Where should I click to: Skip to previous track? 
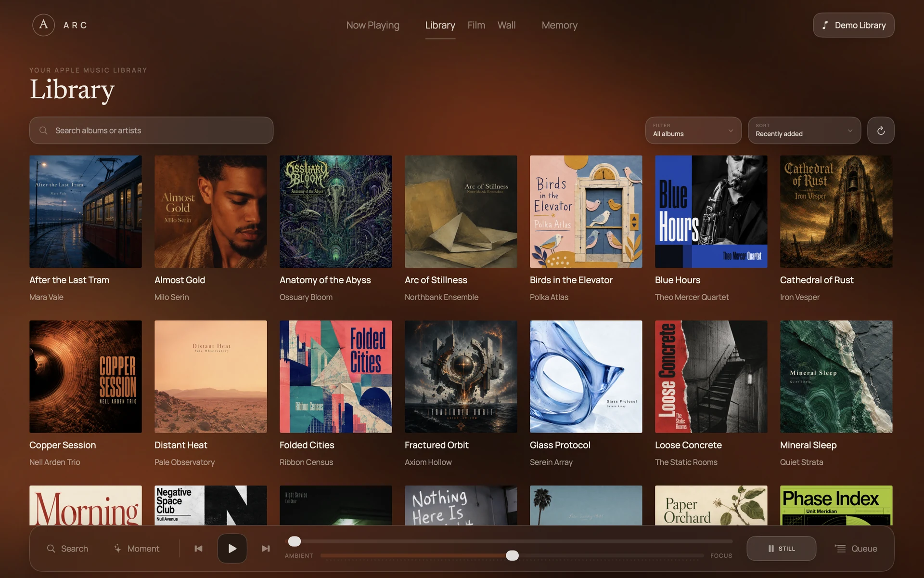(x=198, y=549)
